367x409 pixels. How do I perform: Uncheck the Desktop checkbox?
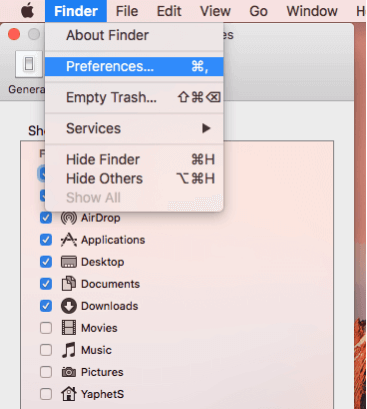(46, 262)
